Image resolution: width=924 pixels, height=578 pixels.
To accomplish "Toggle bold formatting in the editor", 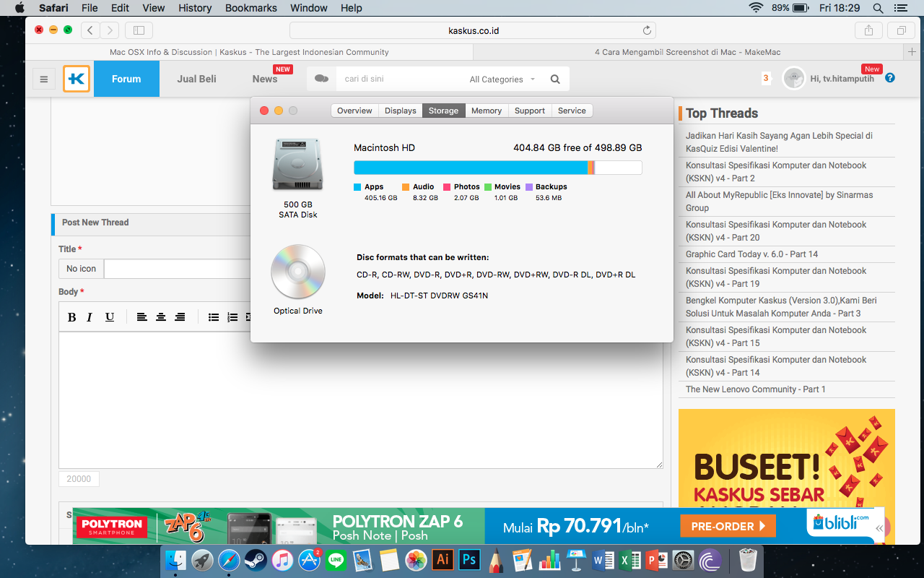I will [71, 317].
